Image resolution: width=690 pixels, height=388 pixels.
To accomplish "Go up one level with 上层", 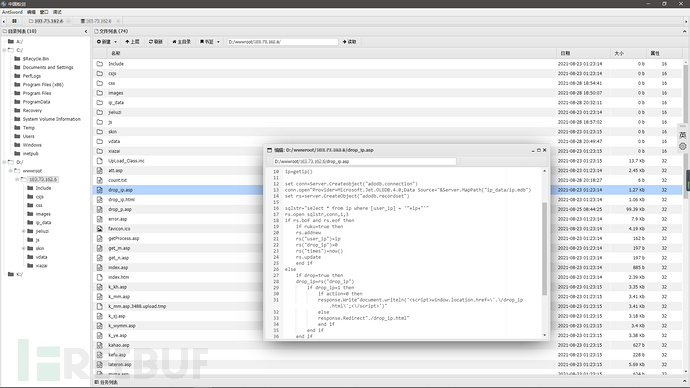I will coord(132,42).
